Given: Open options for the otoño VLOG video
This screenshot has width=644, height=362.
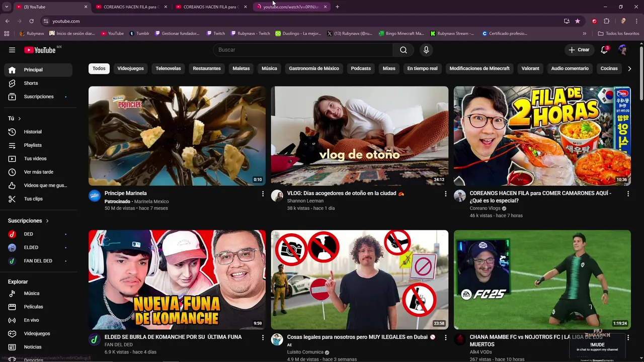Looking at the screenshot, I should coord(445,194).
